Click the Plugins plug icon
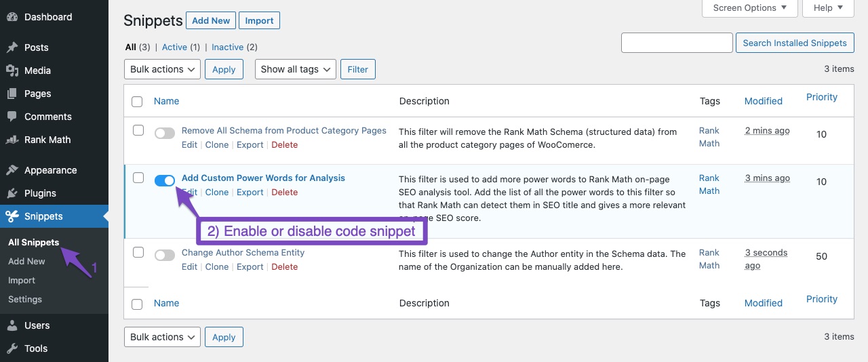The width and height of the screenshot is (868, 362). coord(12,193)
